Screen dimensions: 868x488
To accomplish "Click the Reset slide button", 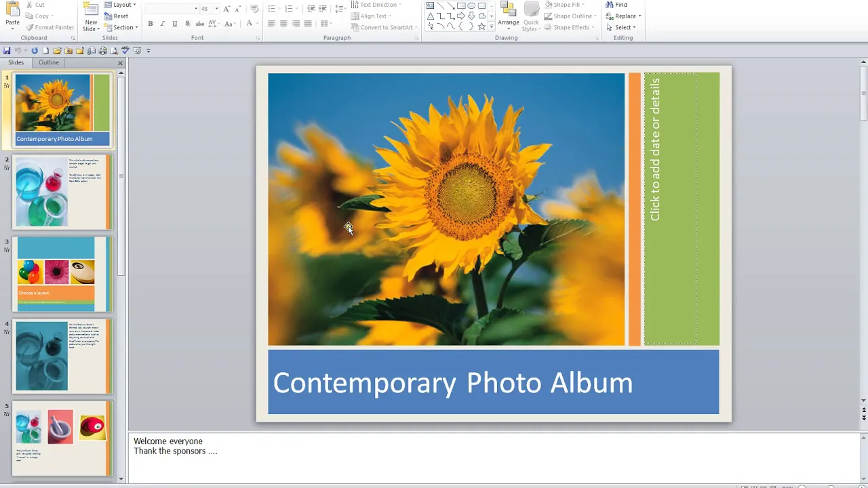I will [117, 16].
